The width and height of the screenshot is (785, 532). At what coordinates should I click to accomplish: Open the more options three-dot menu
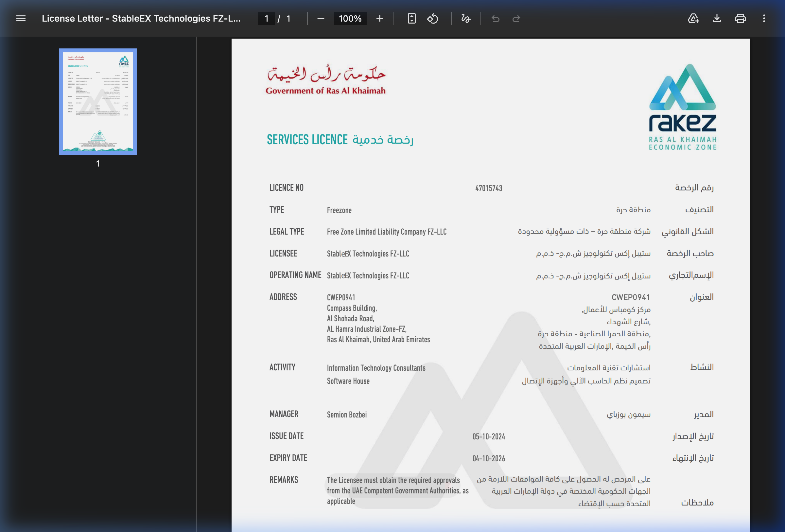(764, 19)
